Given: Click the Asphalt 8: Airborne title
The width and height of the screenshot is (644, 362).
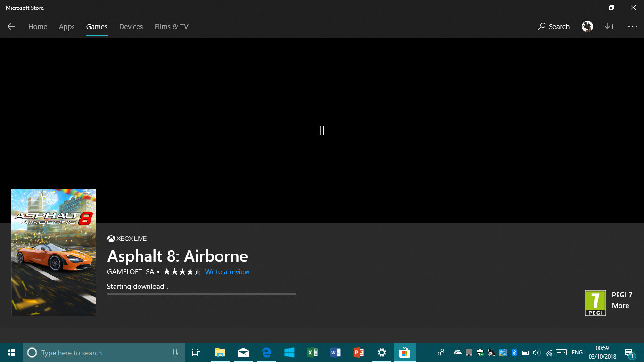Looking at the screenshot, I should point(177,256).
